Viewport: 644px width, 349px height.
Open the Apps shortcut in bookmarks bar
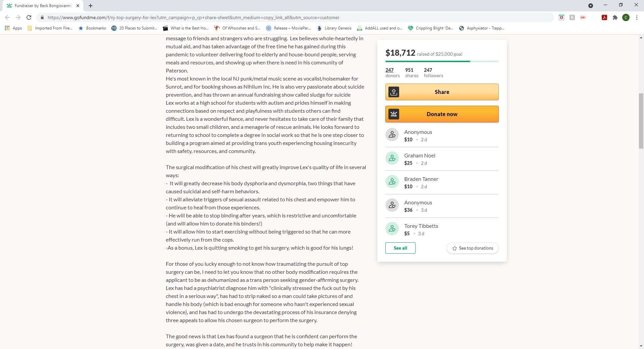[x=13, y=28]
